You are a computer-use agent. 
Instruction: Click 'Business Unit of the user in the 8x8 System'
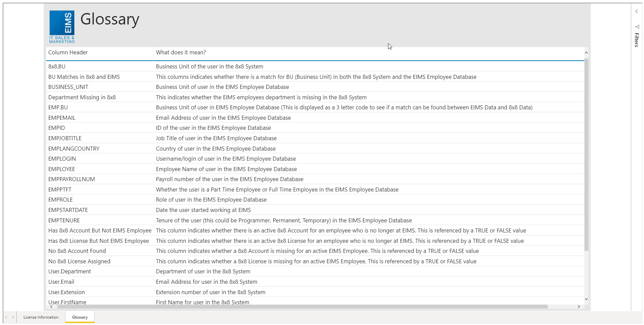[210, 66]
